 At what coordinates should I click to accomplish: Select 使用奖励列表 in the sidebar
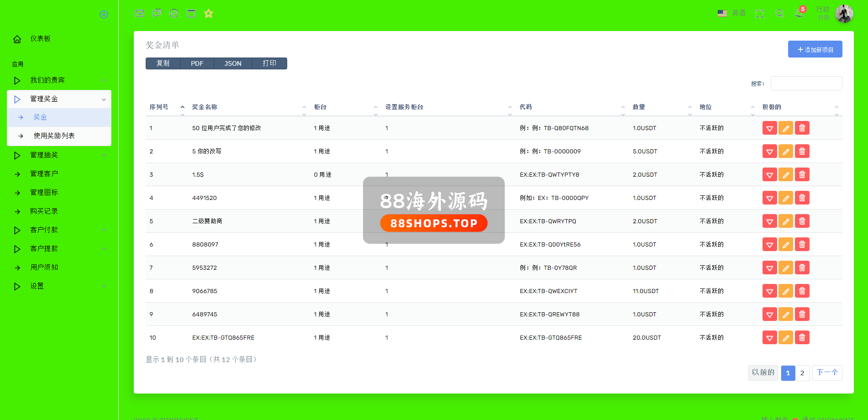[x=54, y=136]
